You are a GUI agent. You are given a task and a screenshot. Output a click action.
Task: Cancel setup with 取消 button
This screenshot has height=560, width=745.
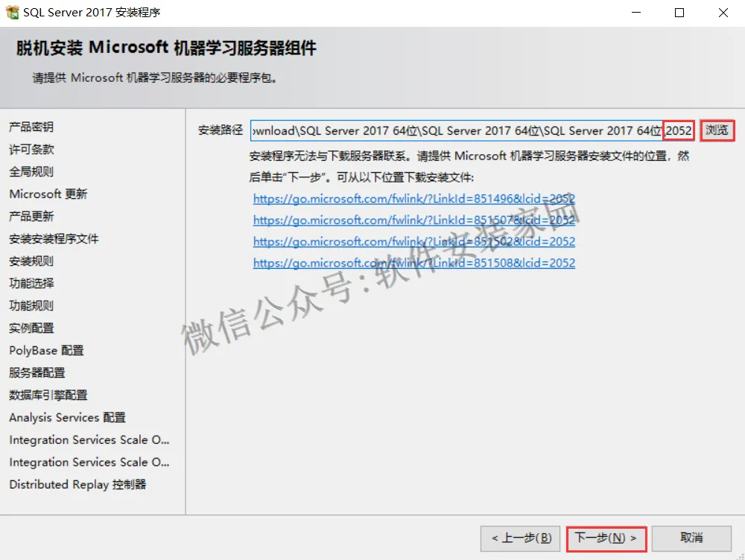691,538
